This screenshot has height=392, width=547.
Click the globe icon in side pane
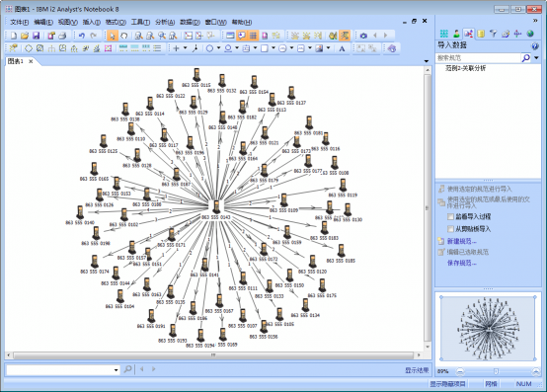click(x=530, y=34)
